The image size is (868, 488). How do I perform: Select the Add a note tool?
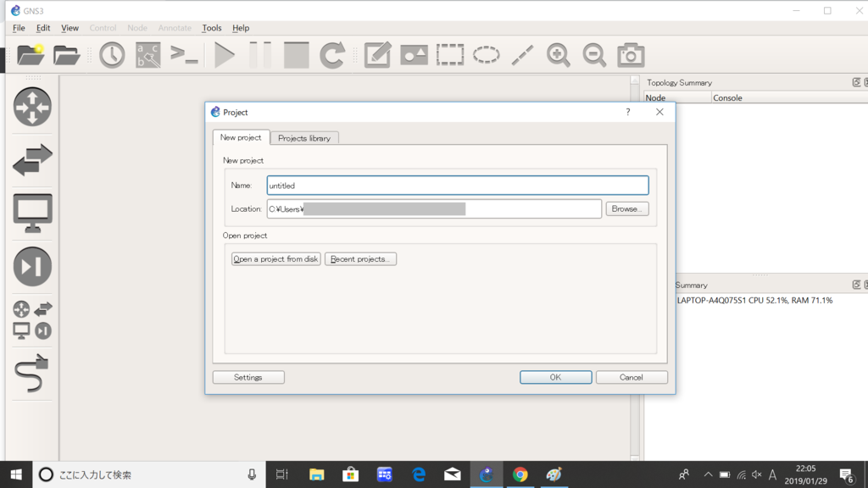tap(377, 55)
